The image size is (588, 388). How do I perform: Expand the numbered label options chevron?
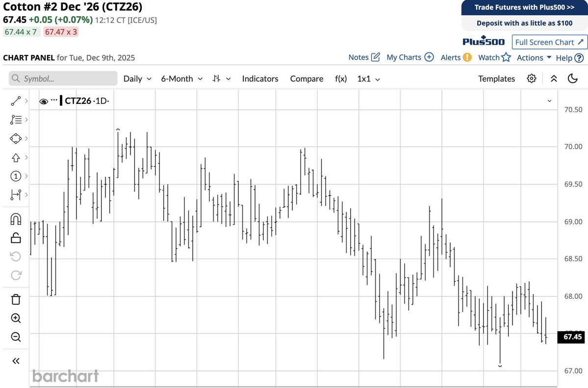26,176
